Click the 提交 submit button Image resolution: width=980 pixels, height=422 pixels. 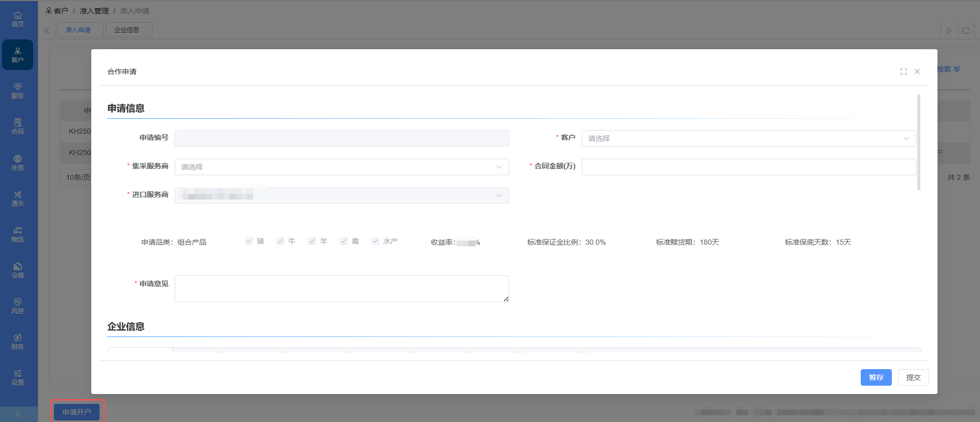[x=913, y=377]
